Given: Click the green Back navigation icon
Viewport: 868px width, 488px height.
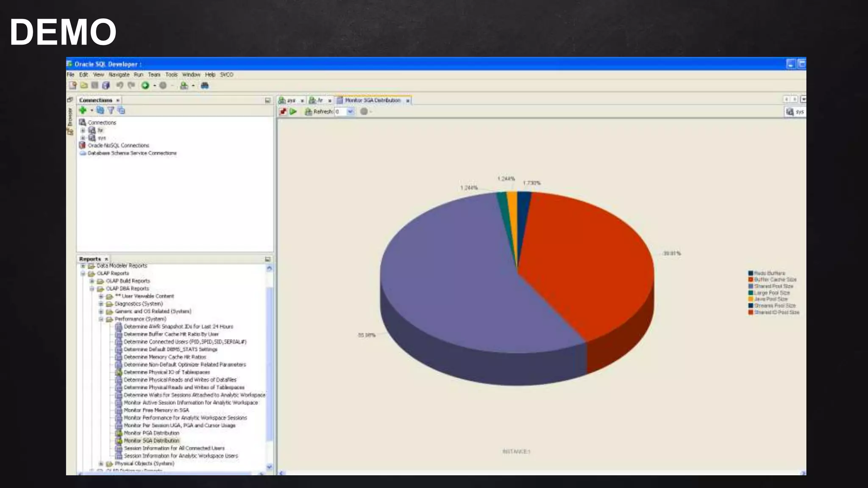Looking at the screenshot, I should tap(145, 86).
